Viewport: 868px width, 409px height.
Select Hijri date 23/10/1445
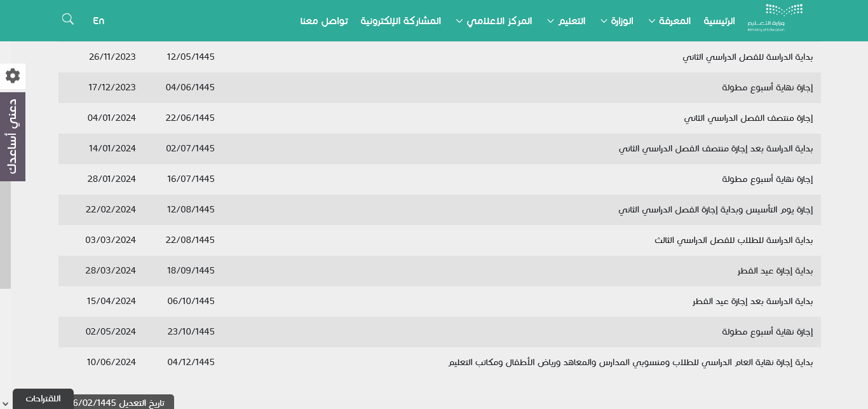191,331
